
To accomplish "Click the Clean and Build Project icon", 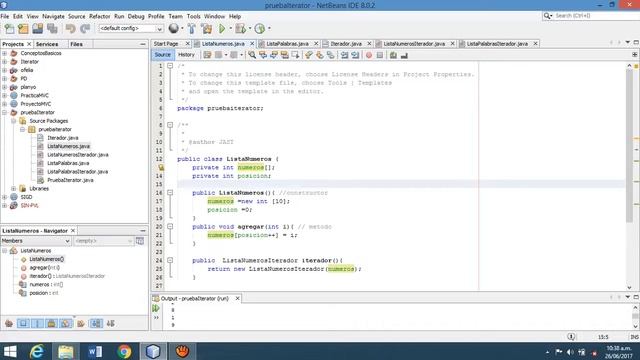I will (207, 29).
